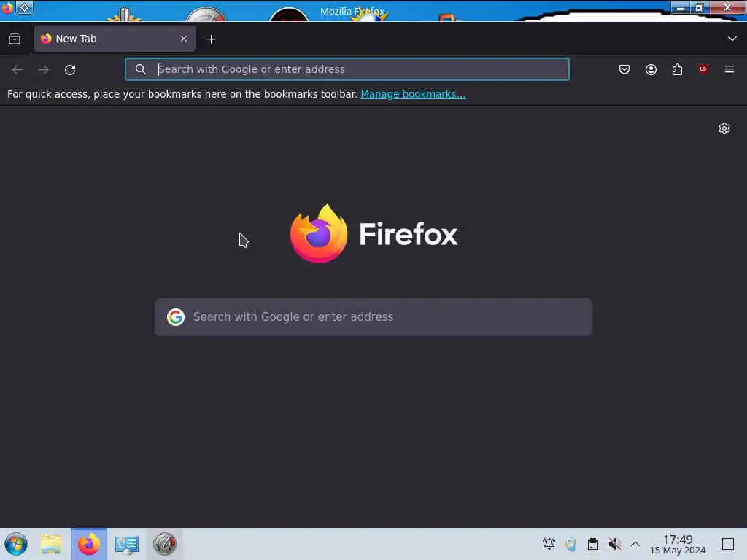This screenshot has width=747, height=560.
Task: Open the Extensions puzzle icon
Action: pyautogui.click(x=677, y=69)
